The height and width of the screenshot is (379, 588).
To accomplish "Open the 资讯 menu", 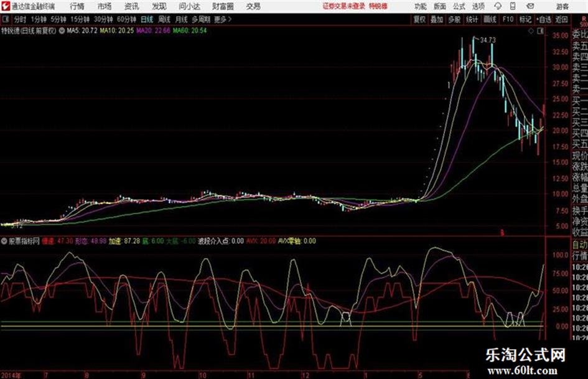I will coord(132,6).
